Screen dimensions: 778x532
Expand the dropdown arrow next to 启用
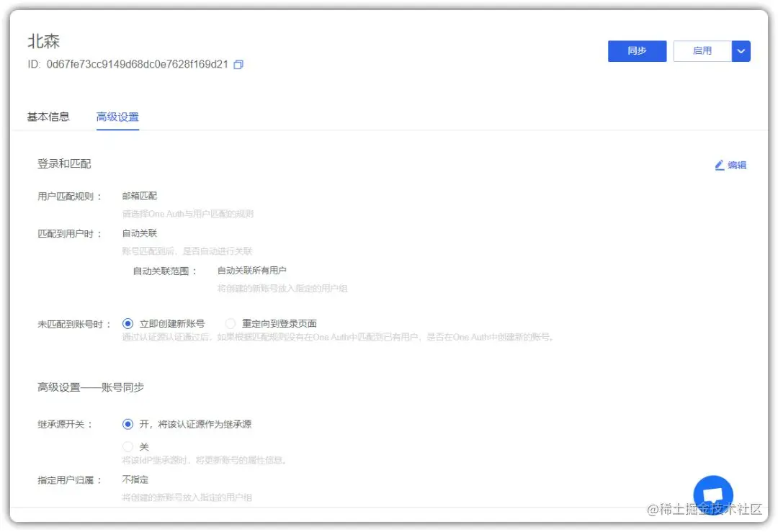(741, 51)
